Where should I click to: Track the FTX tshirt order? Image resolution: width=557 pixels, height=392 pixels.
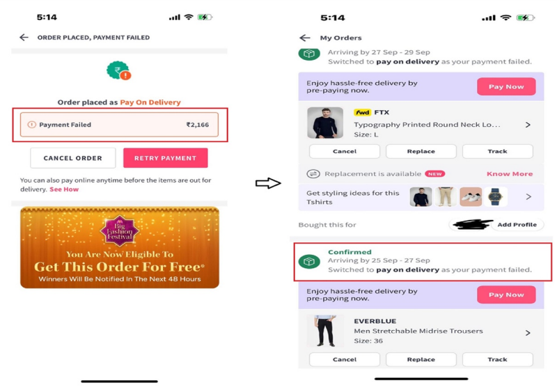pos(497,151)
